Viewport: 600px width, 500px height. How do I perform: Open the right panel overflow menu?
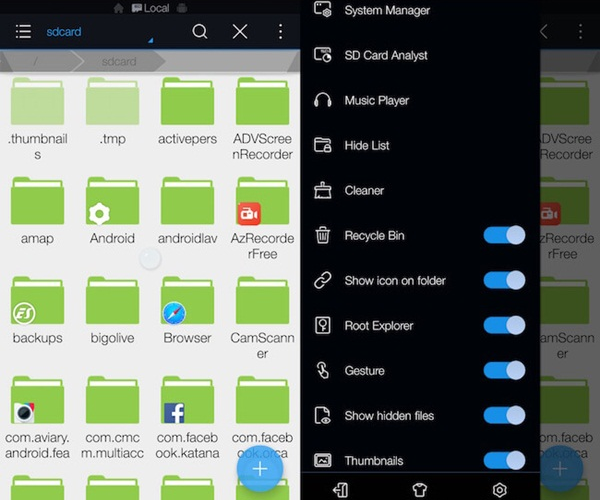coord(580,31)
